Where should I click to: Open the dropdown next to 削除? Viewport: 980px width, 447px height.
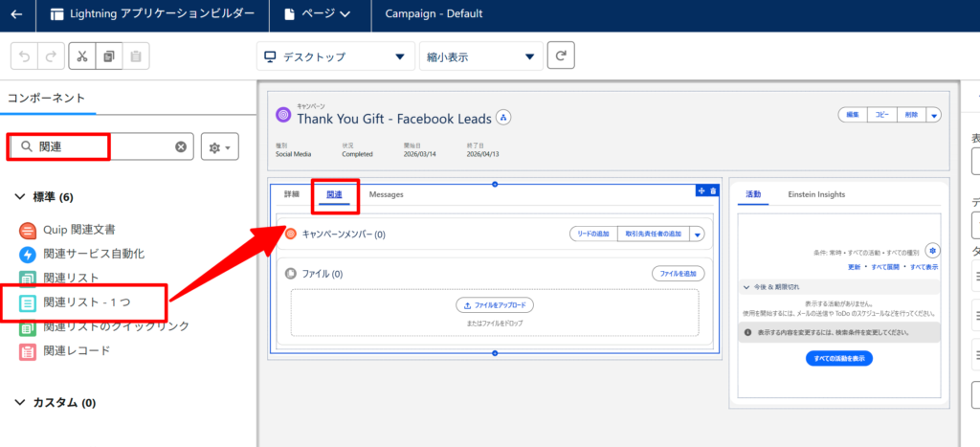click(x=934, y=115)
